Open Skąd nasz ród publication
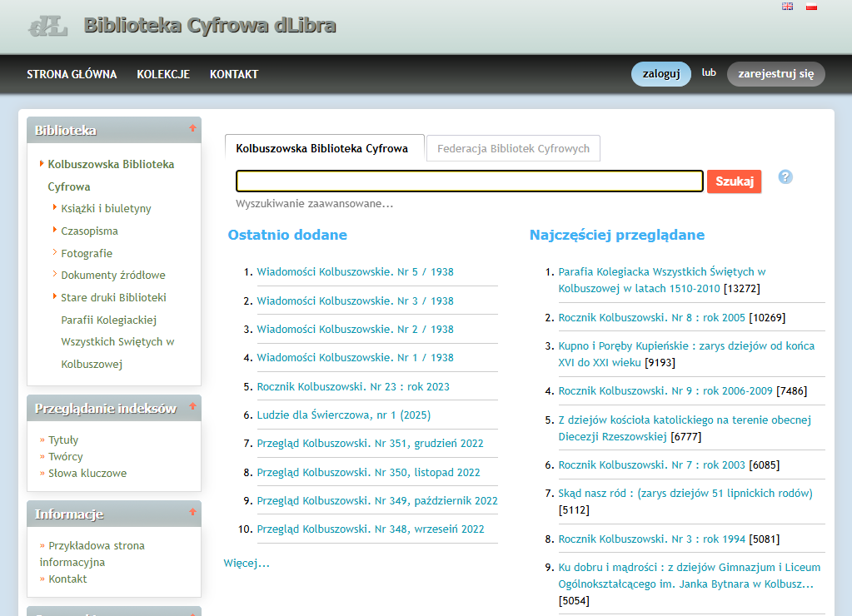 pos(685,494)
